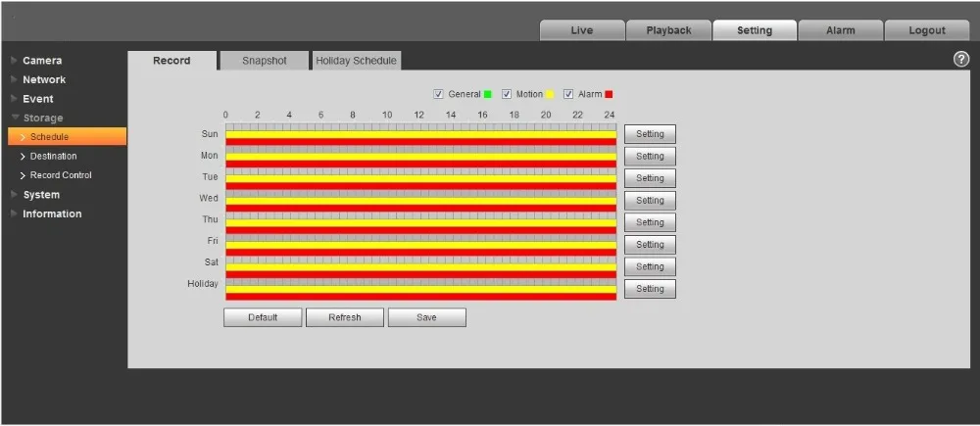The width and height of the screenshot is (980, 426).
Task: Click the Logout tab
Action: click(x=927, y=30)
